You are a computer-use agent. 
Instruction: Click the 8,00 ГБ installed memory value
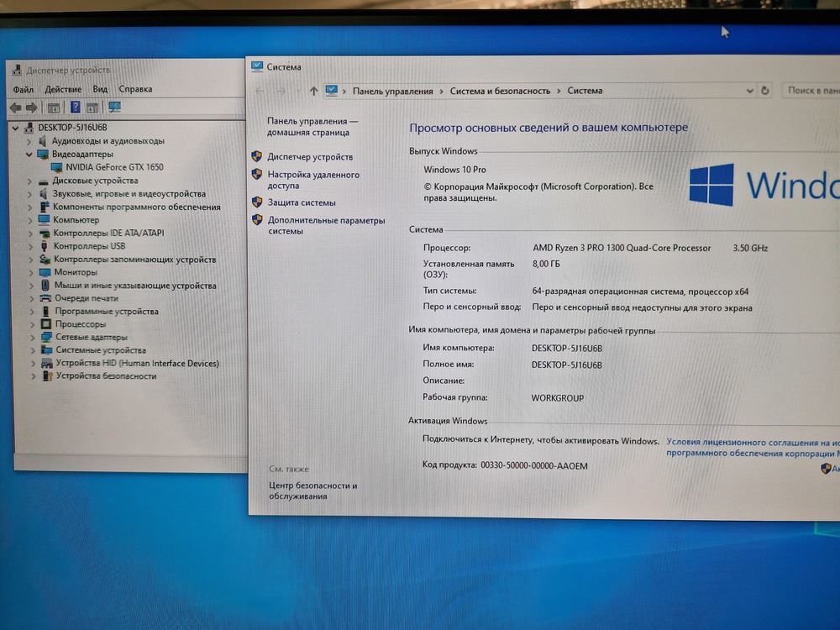pyautogui.click(x=546, y=264)
